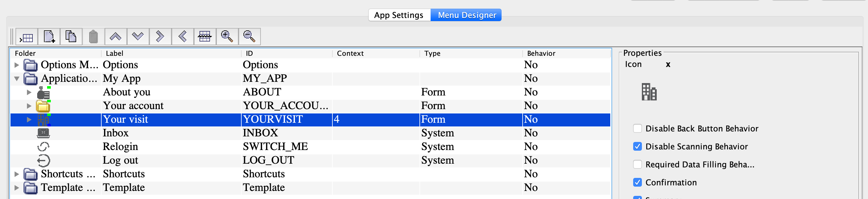Click the left chevron outdent button

point(183,37)
